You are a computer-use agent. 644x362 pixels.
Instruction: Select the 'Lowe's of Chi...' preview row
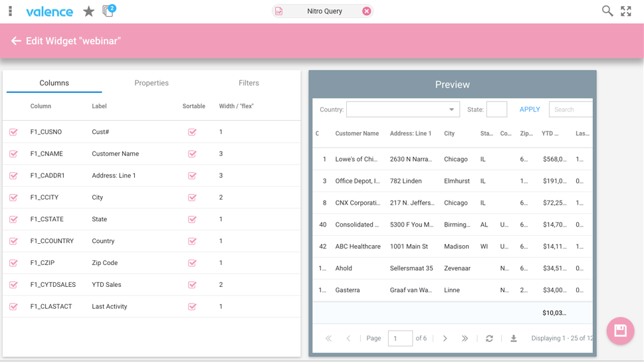coord(452,159)
